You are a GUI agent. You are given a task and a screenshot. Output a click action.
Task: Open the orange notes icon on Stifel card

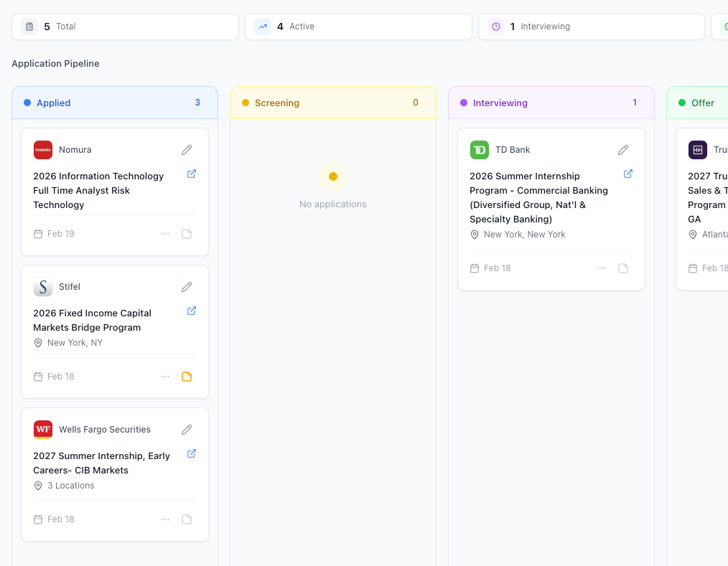(x=187, y=376)
